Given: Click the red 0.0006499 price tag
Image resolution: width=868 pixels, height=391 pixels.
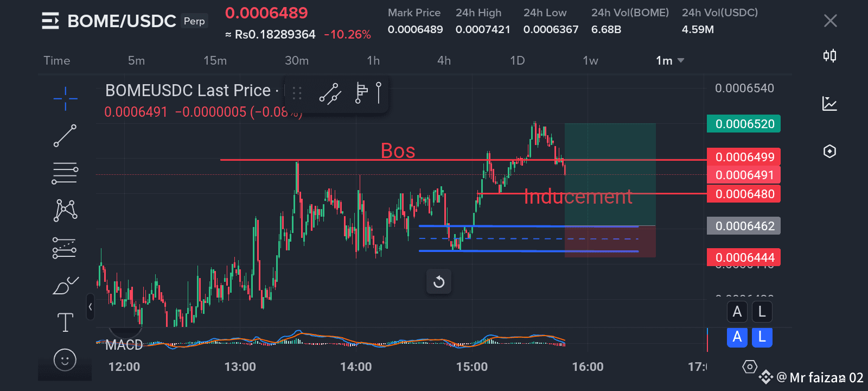Looking at the screenshot, I should pyautogui.click(x=744, y=157).
